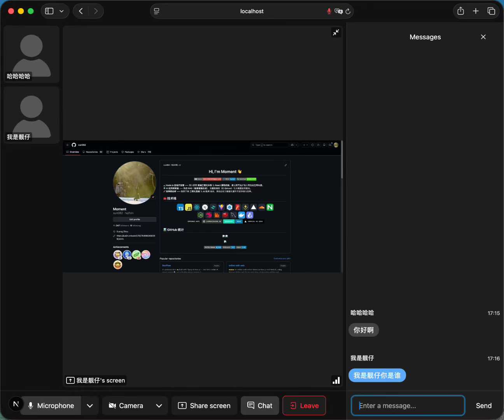Viewport: 504px width, 420px height.
Task: Leave the call
Action: (x=304, y=405)
